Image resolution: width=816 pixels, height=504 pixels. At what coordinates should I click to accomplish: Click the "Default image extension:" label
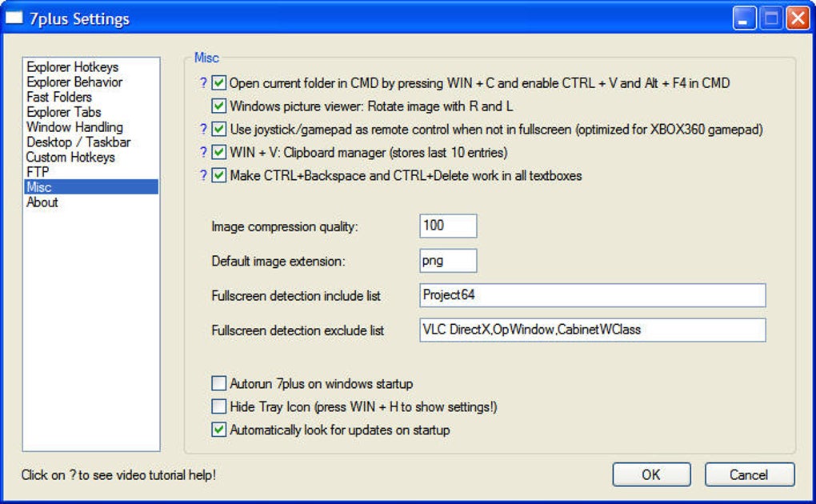pyautogui.click(x=278, y=261)
